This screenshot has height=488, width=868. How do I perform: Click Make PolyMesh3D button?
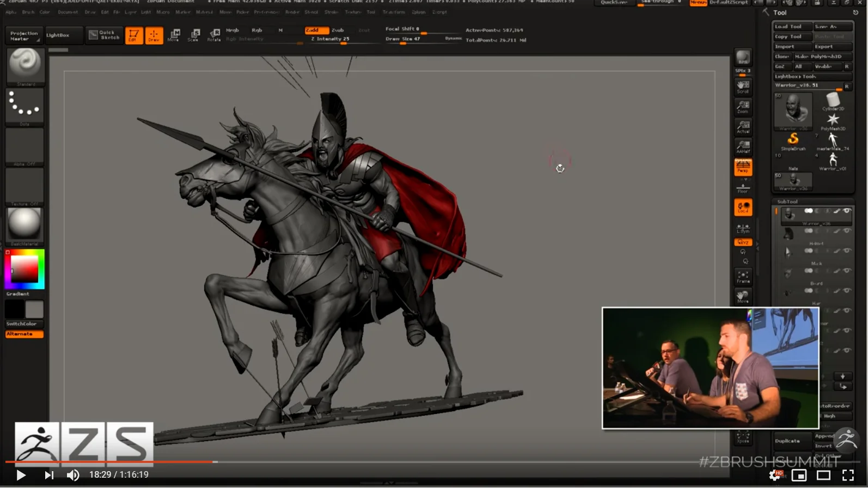tap(822, 57)
